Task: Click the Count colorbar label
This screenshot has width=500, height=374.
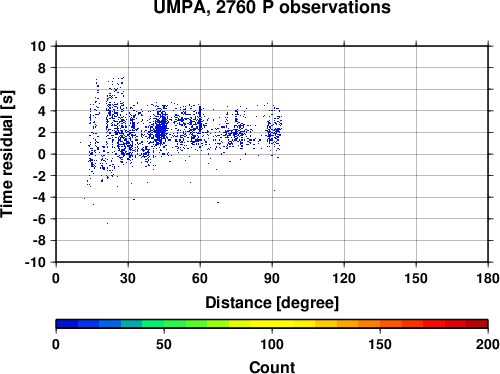Action: pos(272,367)
